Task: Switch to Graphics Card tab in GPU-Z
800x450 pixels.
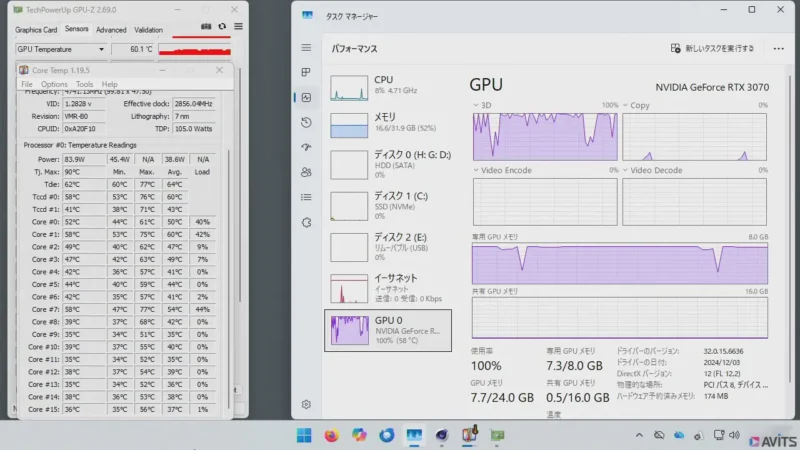Action: (x=36, y=30)
